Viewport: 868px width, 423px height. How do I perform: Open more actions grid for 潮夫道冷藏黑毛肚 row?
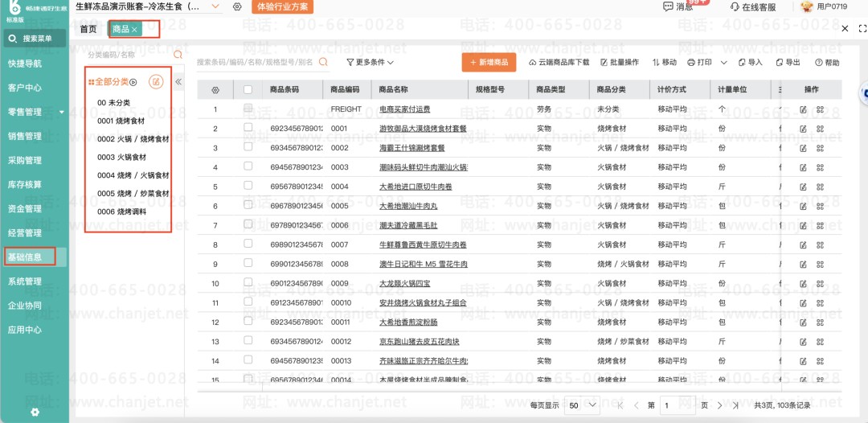click(820, 225)
